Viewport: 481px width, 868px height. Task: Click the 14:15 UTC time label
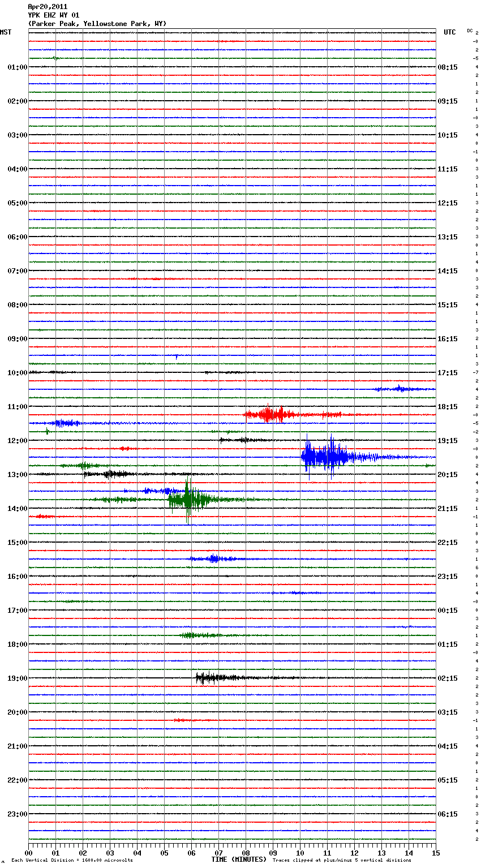tap(448, 271)
